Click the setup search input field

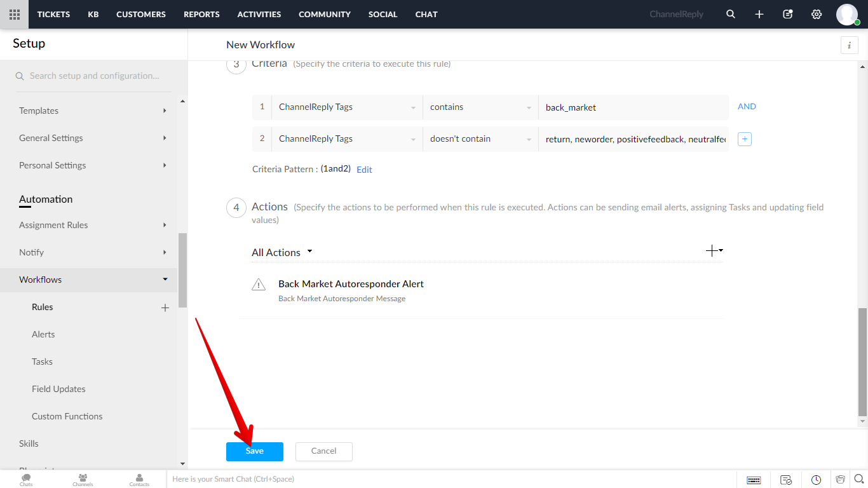(x=94, y=76)
